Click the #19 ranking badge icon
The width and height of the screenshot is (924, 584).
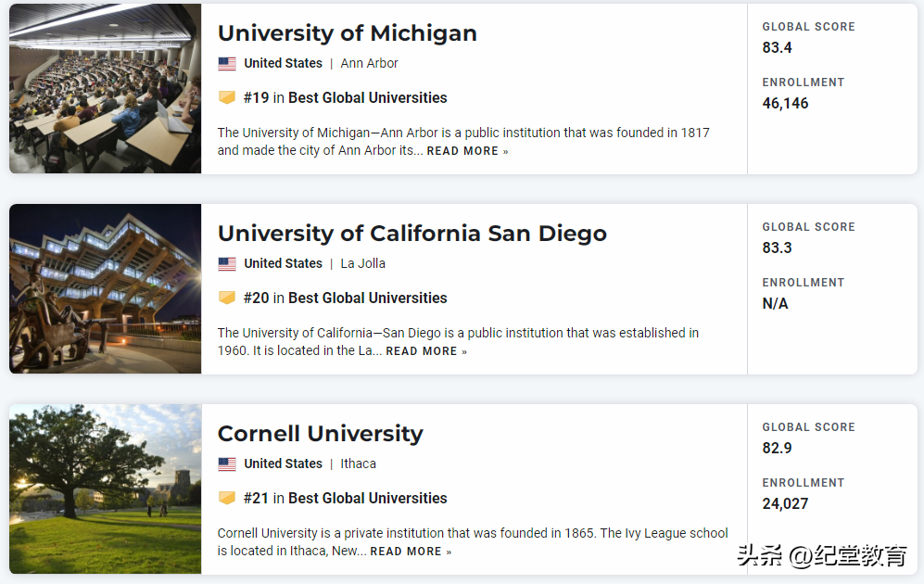[x=227, y=97]
